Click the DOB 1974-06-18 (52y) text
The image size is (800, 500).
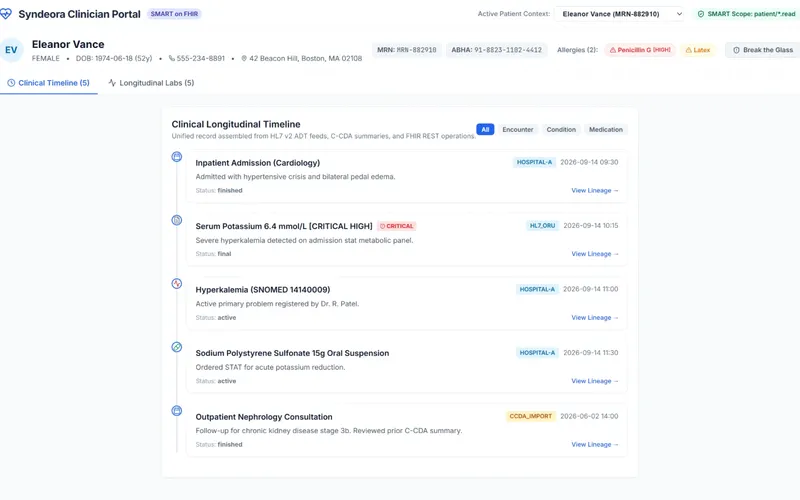[x=114, y=58]
